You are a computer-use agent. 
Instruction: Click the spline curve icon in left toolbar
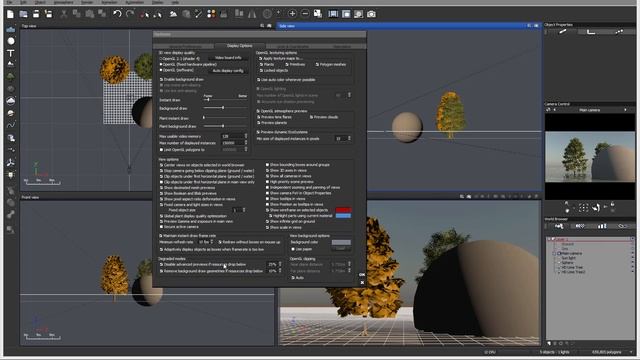11,125
